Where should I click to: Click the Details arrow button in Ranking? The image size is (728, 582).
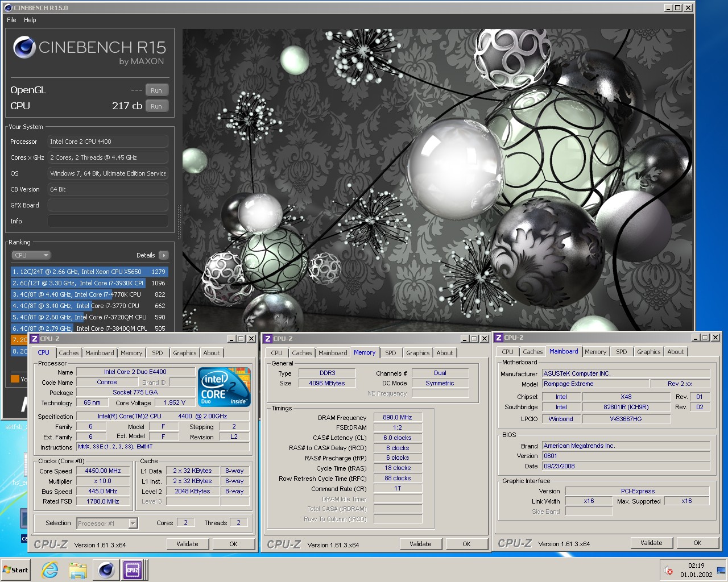coord(164,255)
